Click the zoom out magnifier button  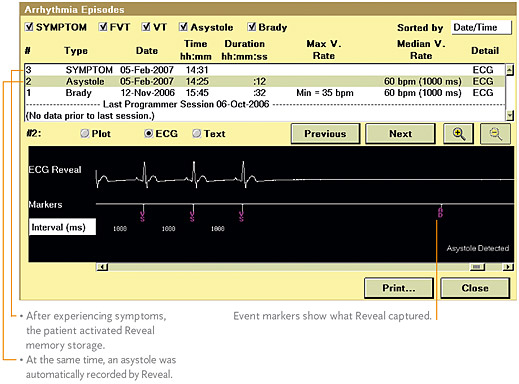[495, 134]
